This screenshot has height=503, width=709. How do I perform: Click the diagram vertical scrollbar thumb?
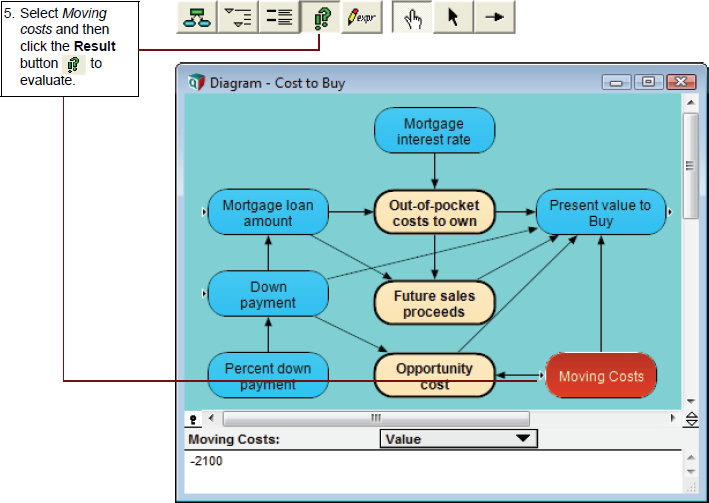[x=690, y=166]
